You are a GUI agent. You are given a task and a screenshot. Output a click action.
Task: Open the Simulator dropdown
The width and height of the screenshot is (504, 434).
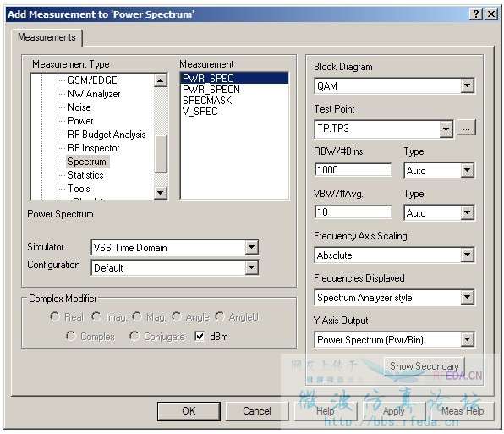(252, 247)
